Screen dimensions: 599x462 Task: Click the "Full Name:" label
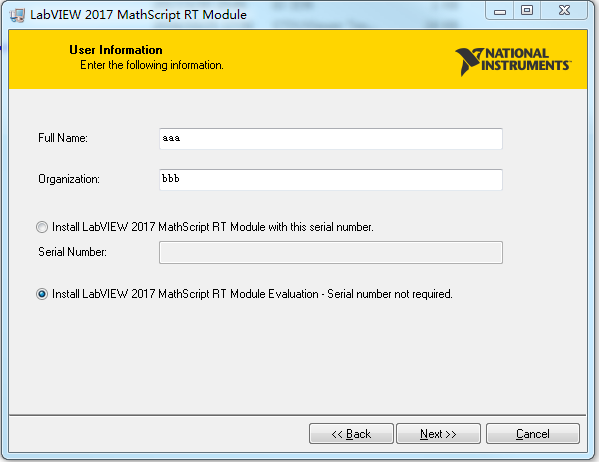[63, 138]
